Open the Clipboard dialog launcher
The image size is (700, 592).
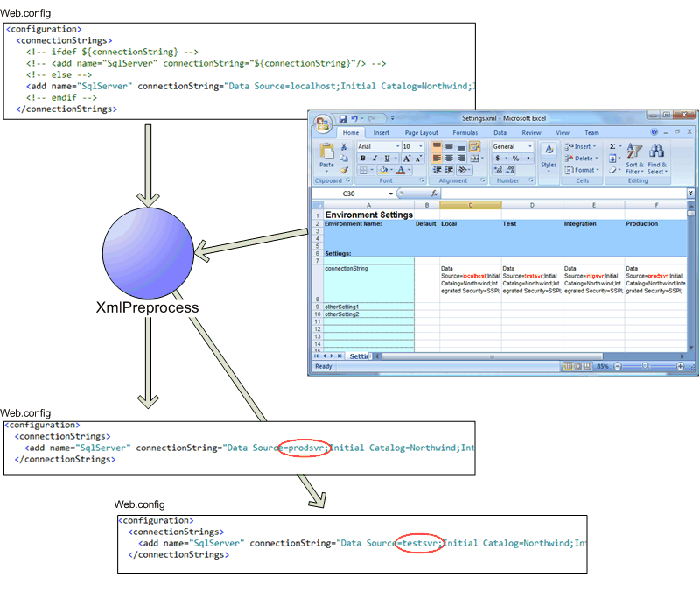(x=348, y=180)
